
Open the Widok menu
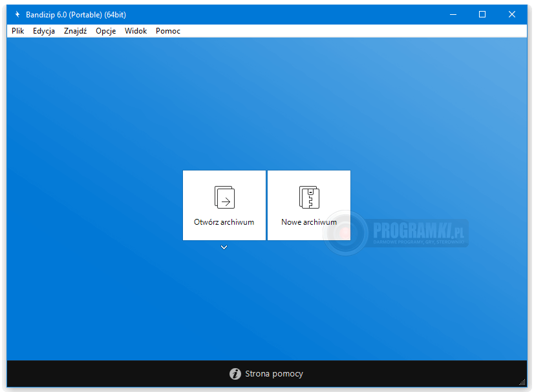point(136,31)
